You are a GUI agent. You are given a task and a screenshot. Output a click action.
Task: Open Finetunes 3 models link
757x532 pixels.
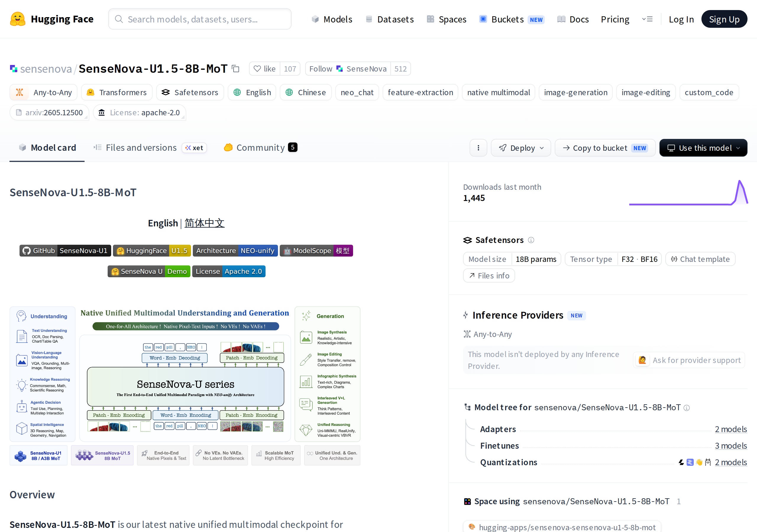pyautogui.click(x=731, y=446)
